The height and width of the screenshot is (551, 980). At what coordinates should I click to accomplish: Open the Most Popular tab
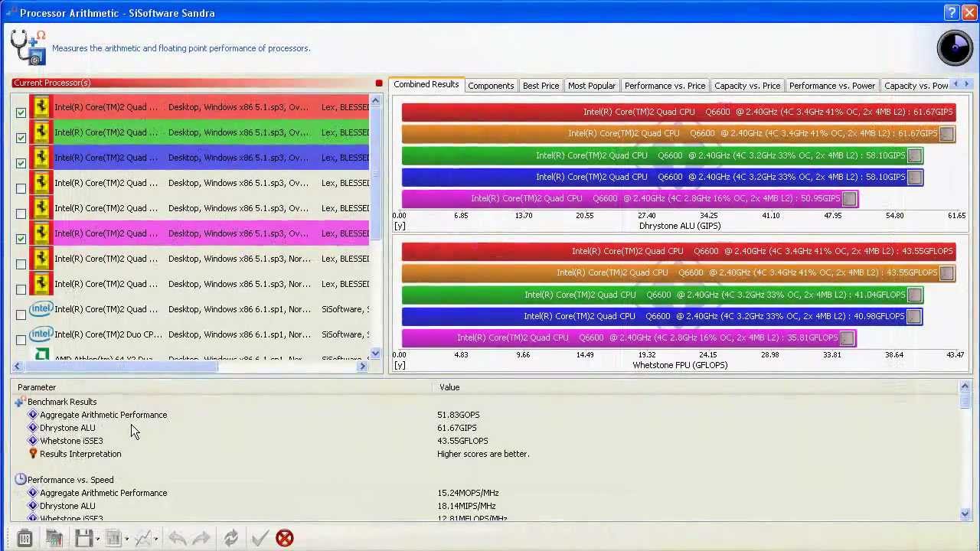(x=591, y=86)
